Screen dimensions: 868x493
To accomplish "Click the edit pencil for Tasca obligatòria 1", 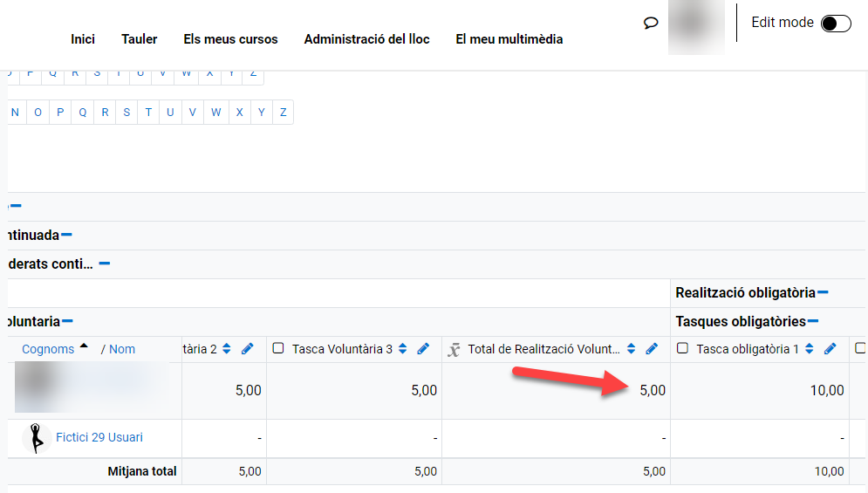I will 830,349.
